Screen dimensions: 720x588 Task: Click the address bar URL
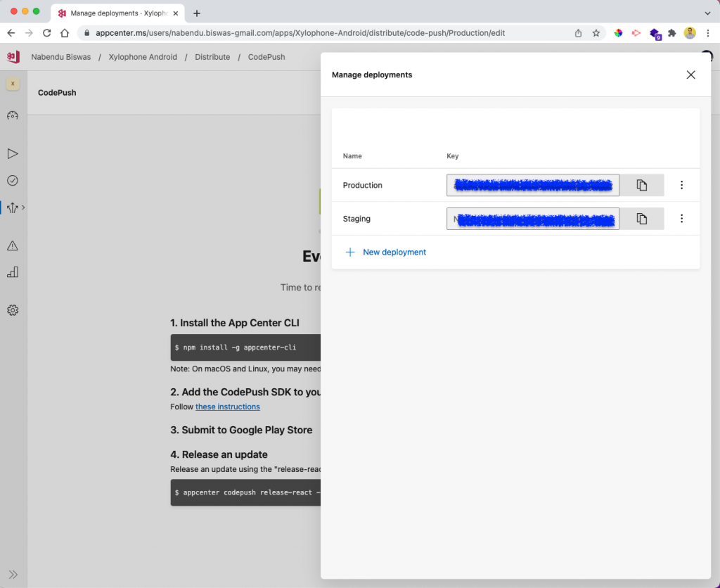click(300, 33)
